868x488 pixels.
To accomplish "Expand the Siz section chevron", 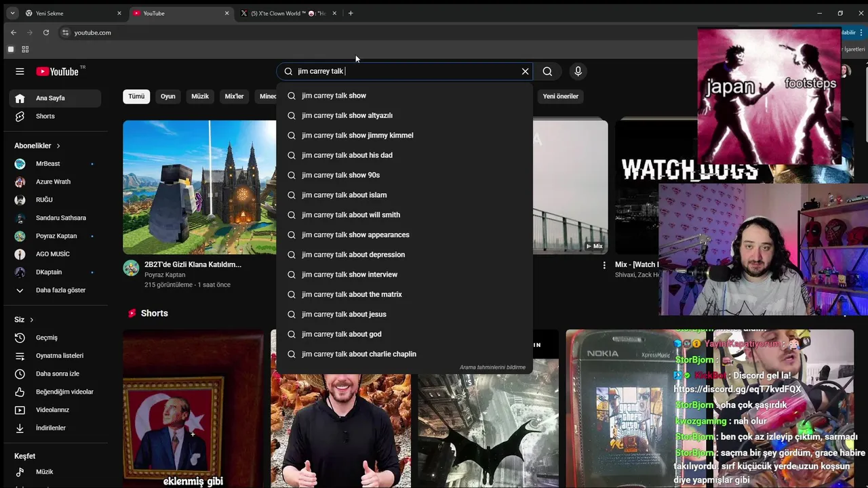I will point(31,320).
